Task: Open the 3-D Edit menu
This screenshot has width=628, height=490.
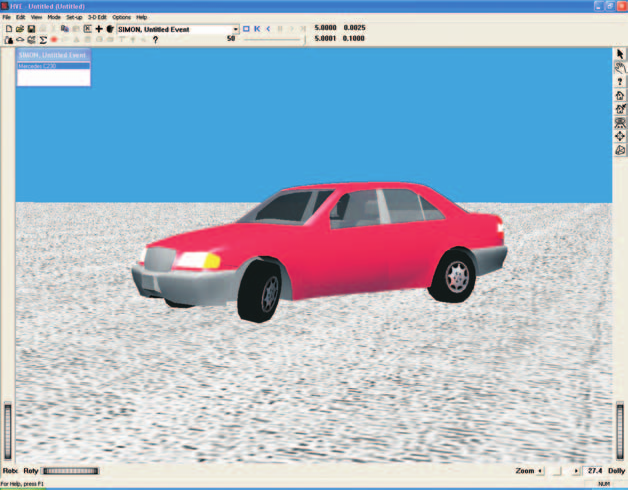Action: pos(97,17)
